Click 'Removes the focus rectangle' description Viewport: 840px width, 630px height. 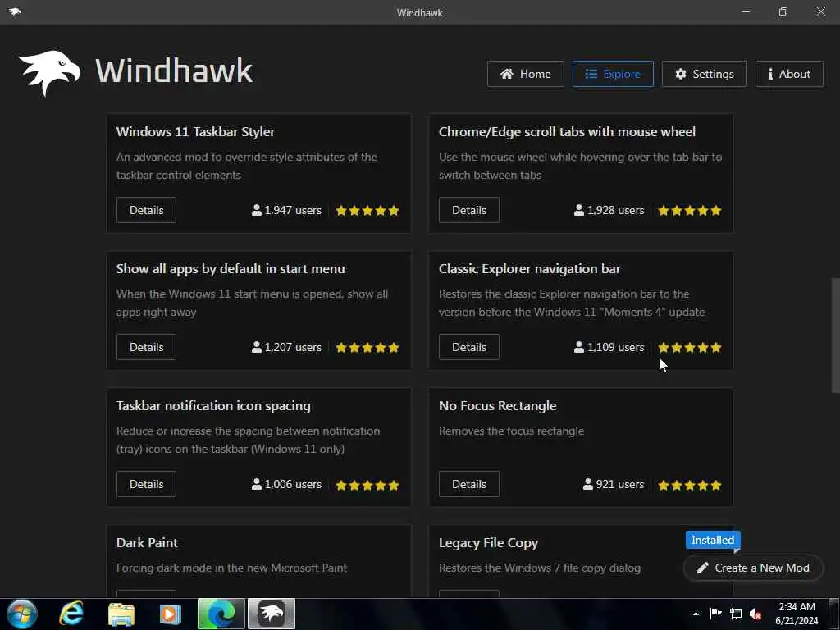(x=511, y=431)
